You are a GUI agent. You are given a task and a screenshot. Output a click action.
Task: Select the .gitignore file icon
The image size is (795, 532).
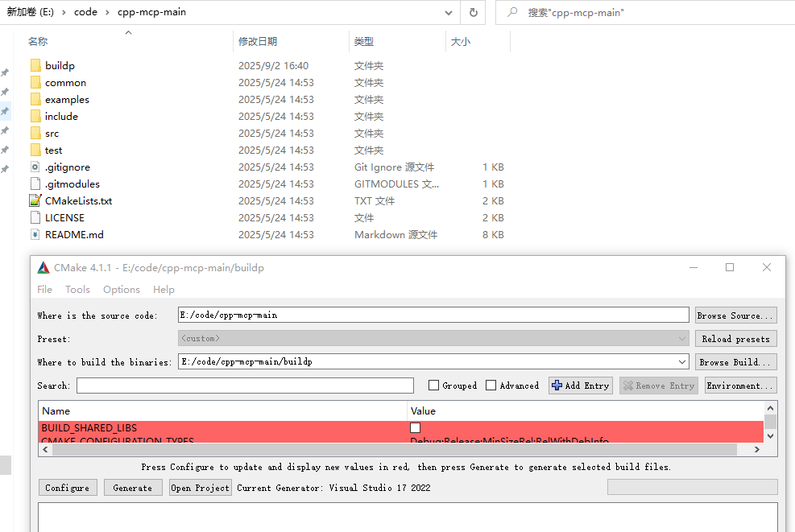pyautogui.click(x=35, y=167)
